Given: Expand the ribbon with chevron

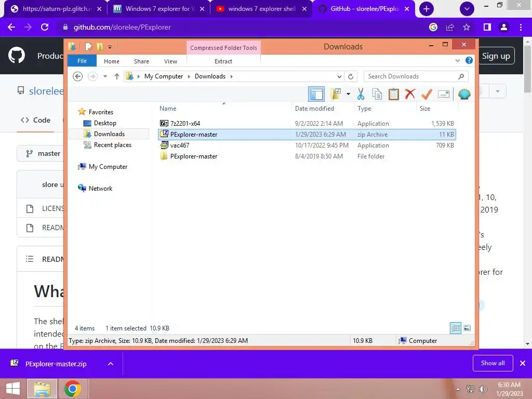Looking at the screenshot, I should (x=457, y=60).
